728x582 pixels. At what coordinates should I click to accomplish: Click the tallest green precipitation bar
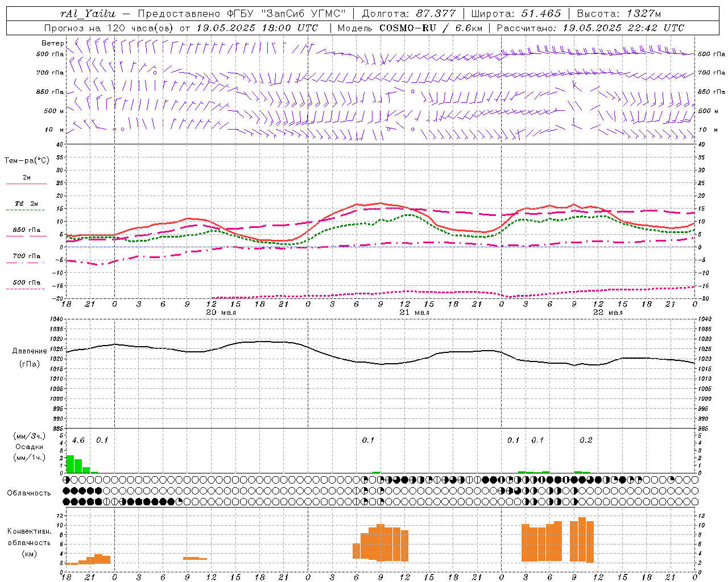pos(71,464)
